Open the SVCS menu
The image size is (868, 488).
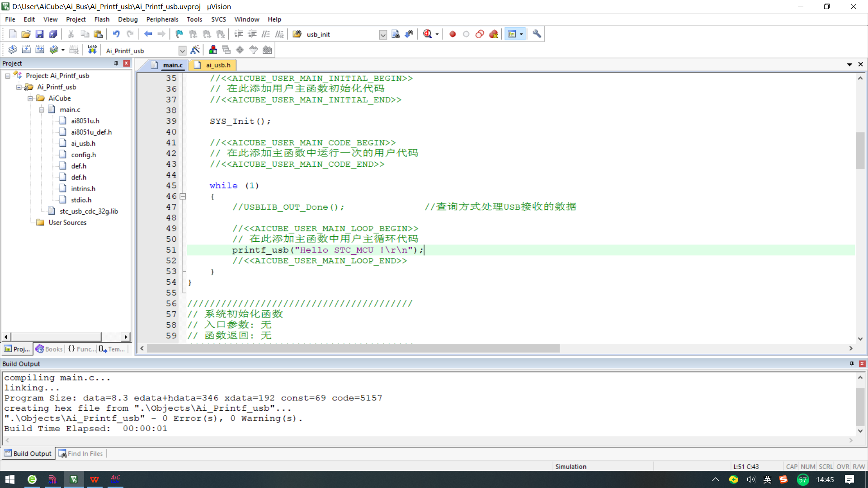point(218,19)
